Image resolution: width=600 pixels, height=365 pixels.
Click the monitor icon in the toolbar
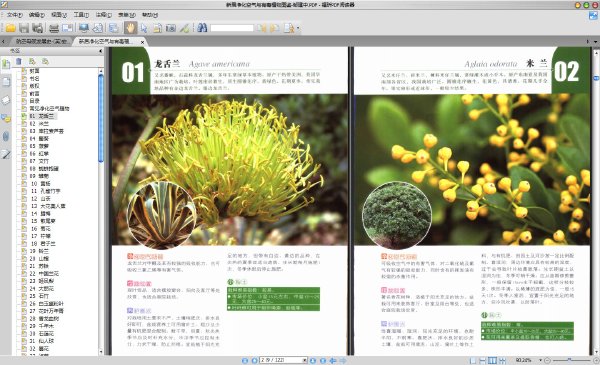[83, 28]
